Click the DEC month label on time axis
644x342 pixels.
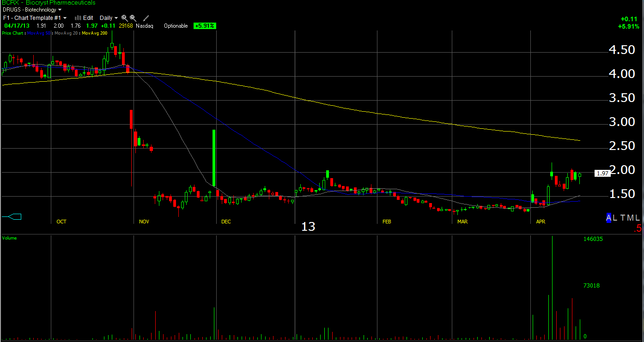click(x=226, y=222)
